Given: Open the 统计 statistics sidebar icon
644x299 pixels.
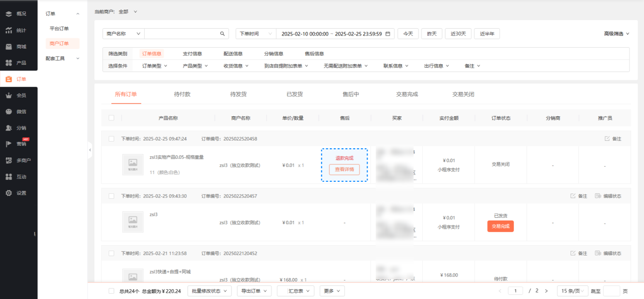Looking at the screenshot, I should 9,30.
